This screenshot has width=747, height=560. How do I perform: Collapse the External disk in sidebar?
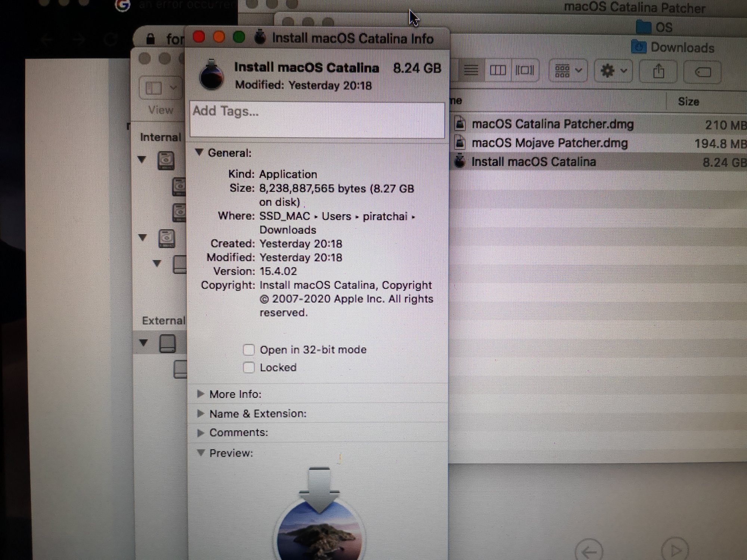point(143,342)
